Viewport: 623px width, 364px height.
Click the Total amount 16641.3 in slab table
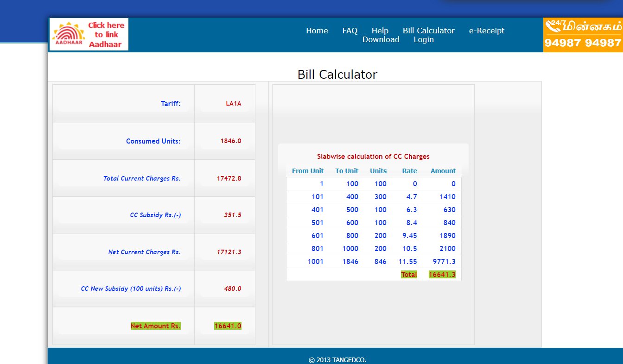442,275
